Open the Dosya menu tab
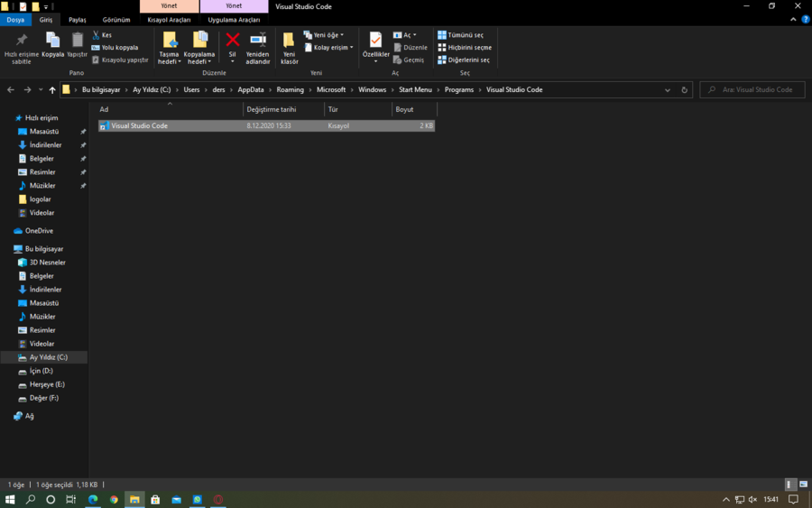 (15, 20)
